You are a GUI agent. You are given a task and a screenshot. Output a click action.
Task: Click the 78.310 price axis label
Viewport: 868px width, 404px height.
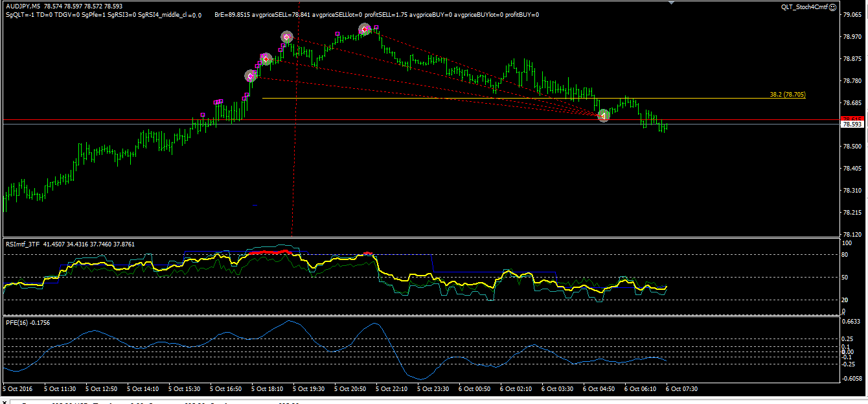pyautogui.click(x=852, y=191)
